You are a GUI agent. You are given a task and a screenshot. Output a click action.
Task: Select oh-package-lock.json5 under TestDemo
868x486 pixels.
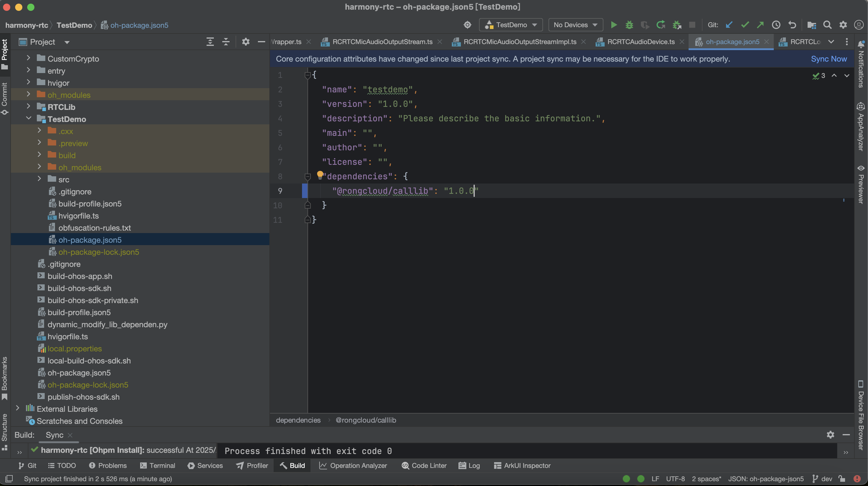pos(99,252)
